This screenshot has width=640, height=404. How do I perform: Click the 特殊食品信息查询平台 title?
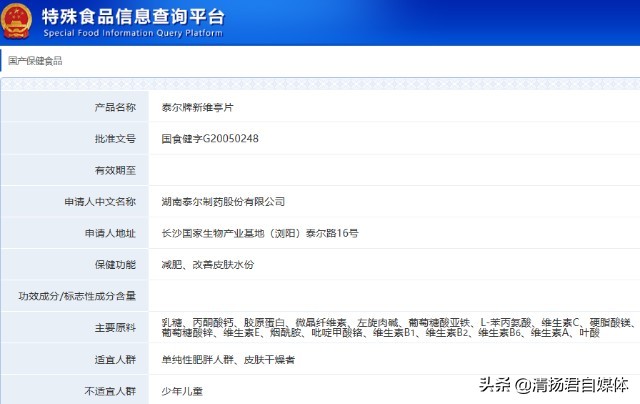pos(133,17)
